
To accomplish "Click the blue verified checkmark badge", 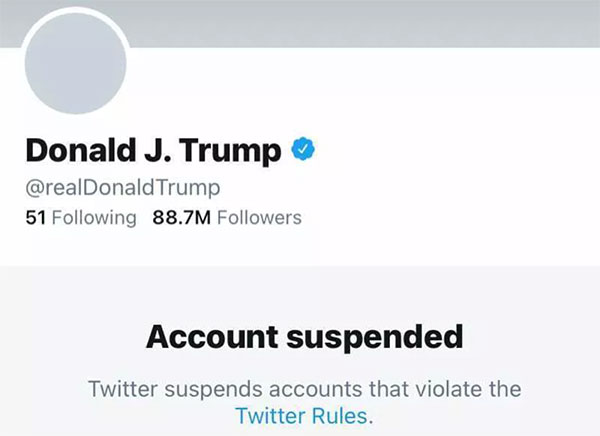I will 304,149.
